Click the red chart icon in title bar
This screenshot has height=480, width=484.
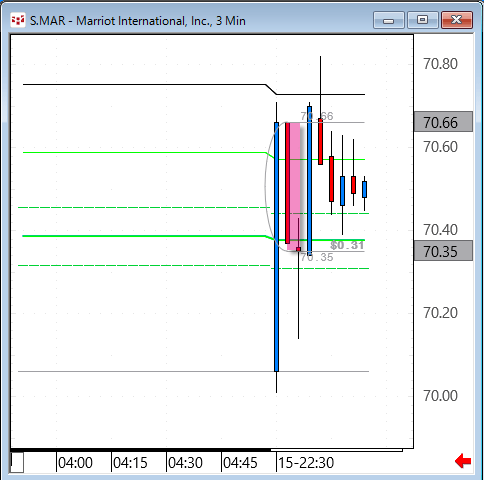[18, 20]
